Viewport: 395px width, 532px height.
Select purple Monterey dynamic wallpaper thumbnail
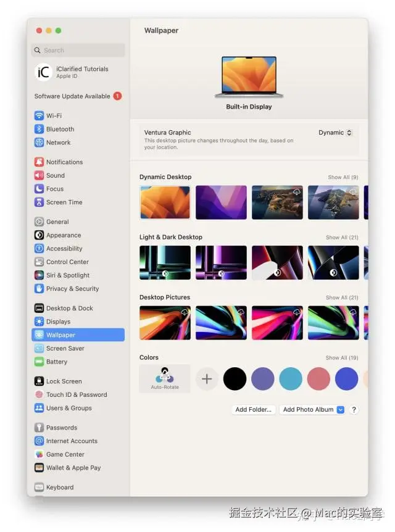[x=221, y=202]
